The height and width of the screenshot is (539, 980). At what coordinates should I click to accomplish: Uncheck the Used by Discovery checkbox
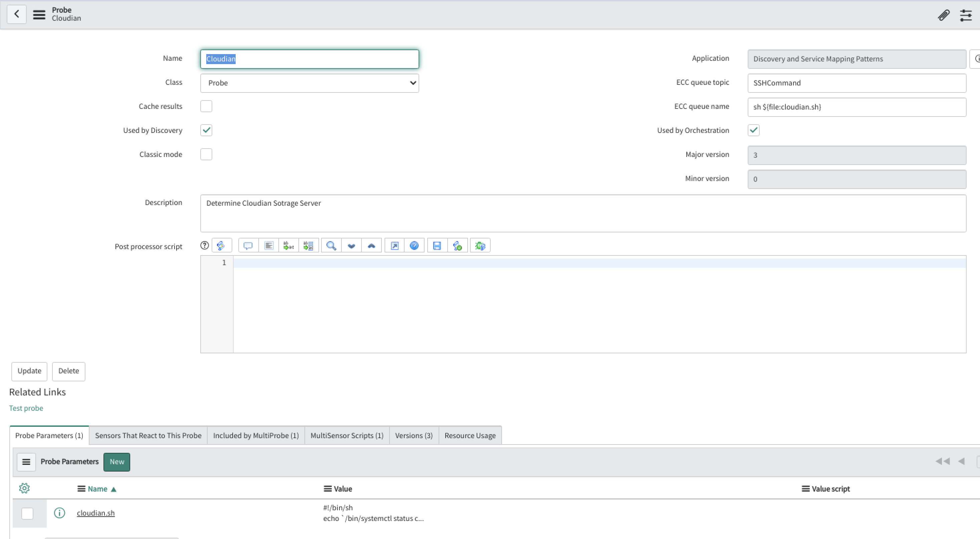click(x=206, y=131)
